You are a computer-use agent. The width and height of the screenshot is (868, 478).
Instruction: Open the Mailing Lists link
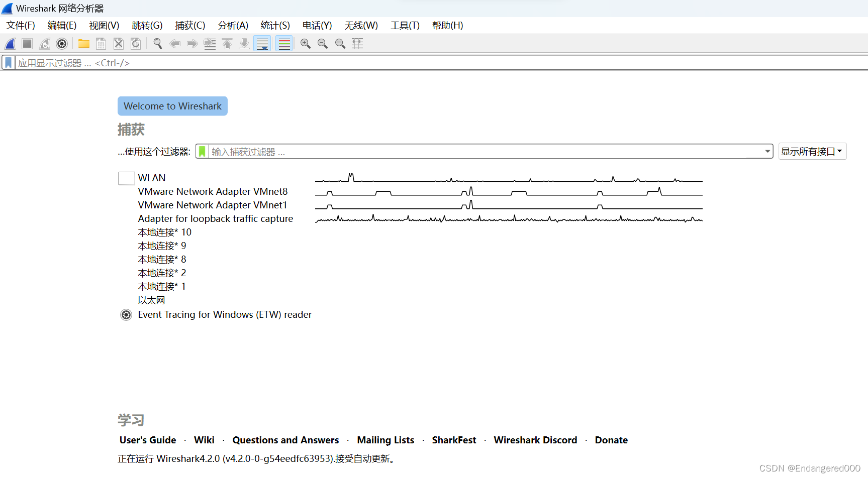pyautogui.click(x=385, y=440)
